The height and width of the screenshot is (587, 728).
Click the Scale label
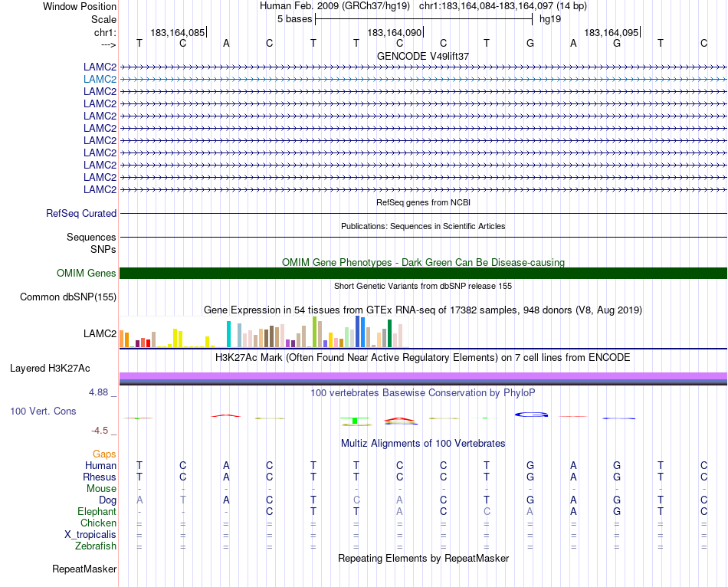(103, 19)
